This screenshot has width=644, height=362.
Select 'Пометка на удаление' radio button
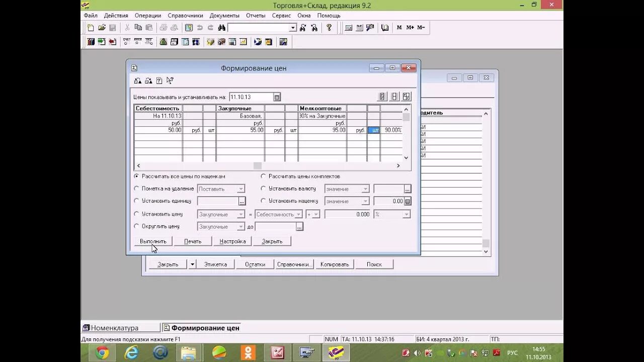(x=136, y=189)
